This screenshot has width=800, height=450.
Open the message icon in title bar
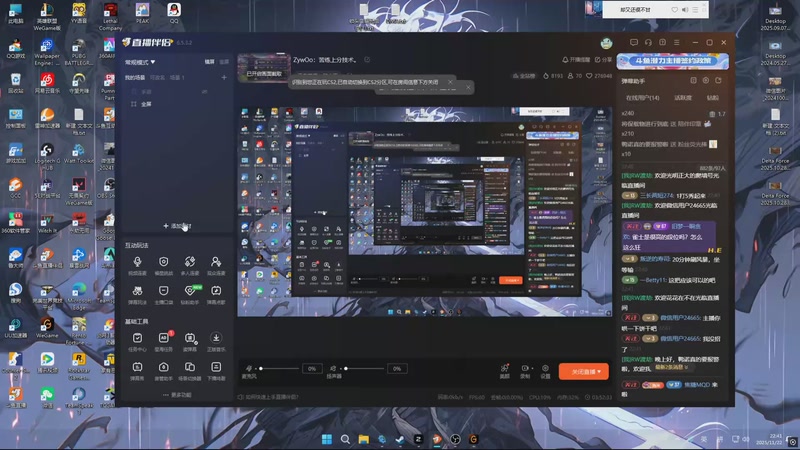[634, 42]
